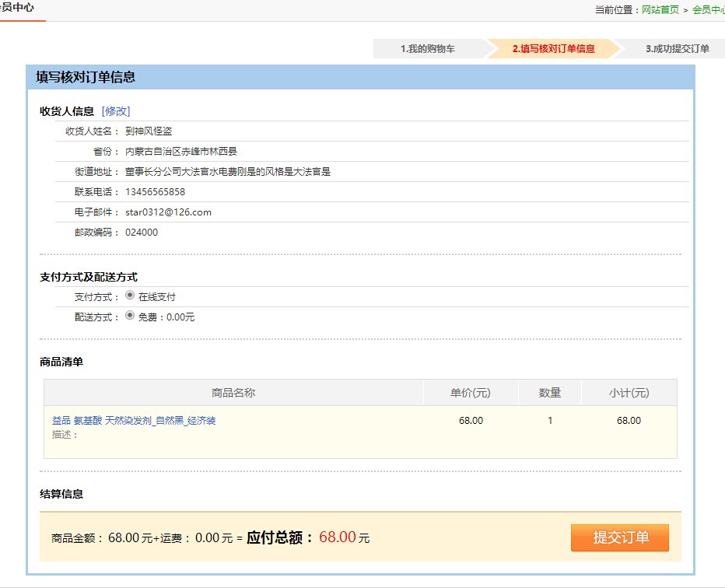Click the province text 内蒙古自治区赤峰市林西县
This screenshot has width=725, height=588.
pos(180,151)
